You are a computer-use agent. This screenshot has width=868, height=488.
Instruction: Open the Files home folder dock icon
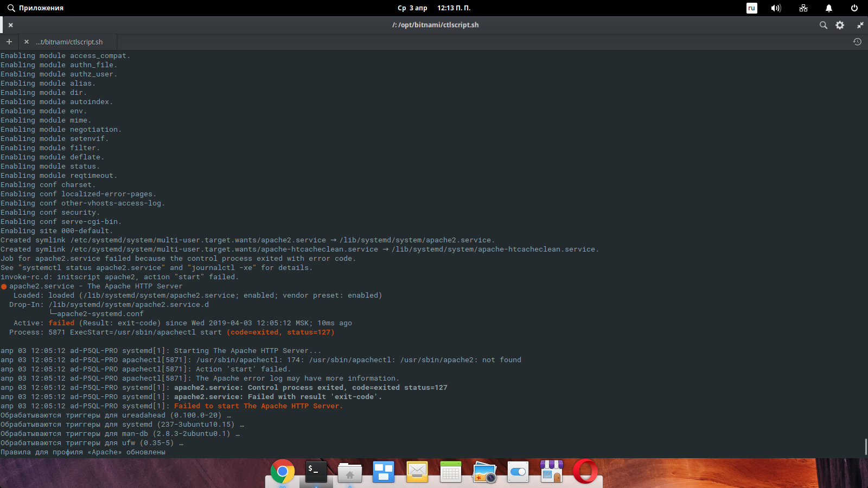pyautogui.click(x=350, y=472)
